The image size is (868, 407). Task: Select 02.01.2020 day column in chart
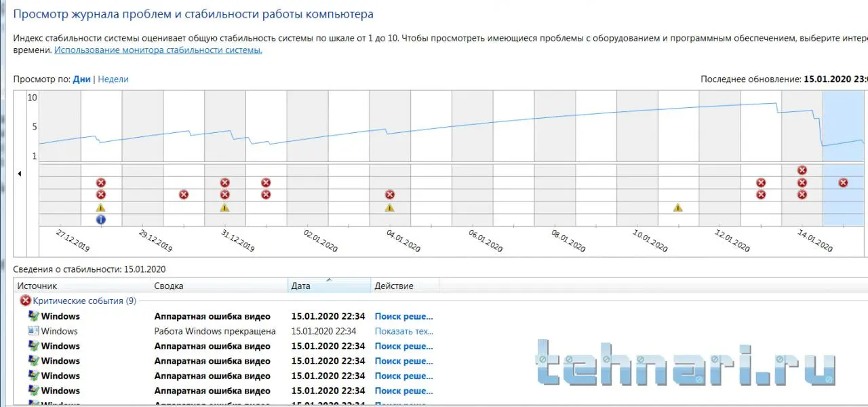click(x=307, y=158)
